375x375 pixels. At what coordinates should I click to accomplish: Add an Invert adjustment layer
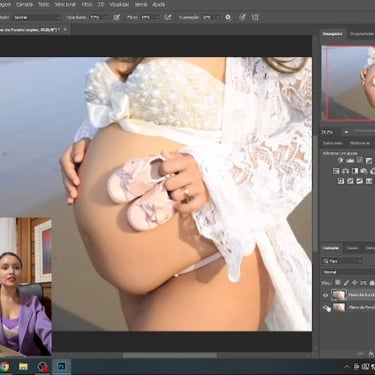[341, 181]
